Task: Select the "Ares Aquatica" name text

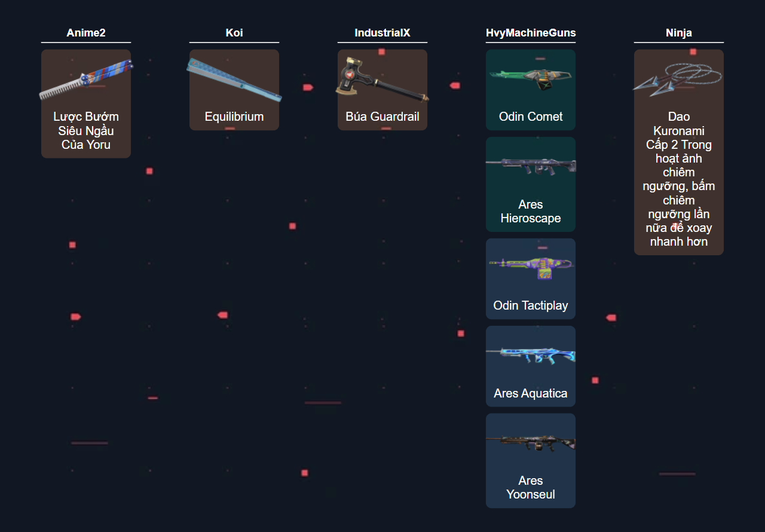Action: click(531, 393)
